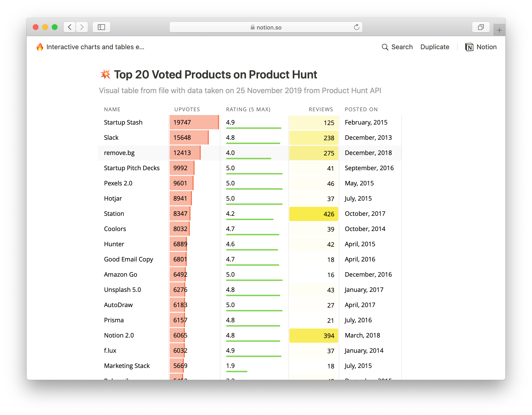Click the RATING (5 MAX) column header
The height and width of the screenshot is (415, 532).
click(248, 110)
